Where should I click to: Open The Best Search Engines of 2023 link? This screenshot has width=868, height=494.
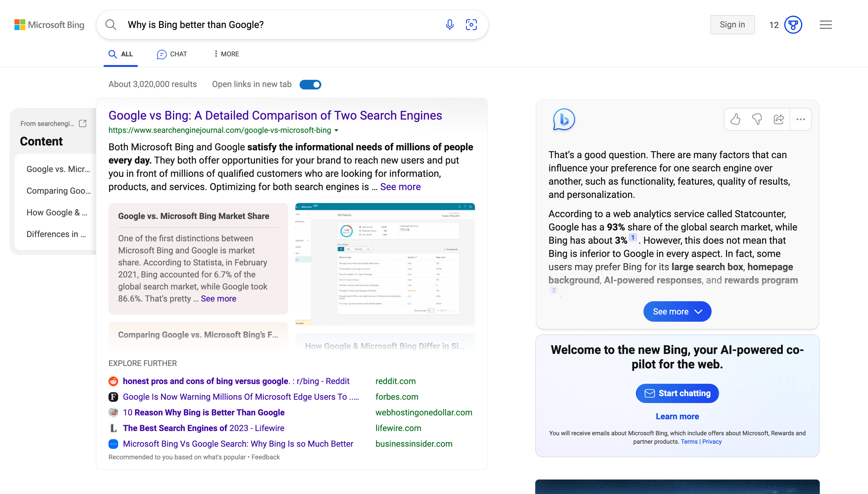203,428
